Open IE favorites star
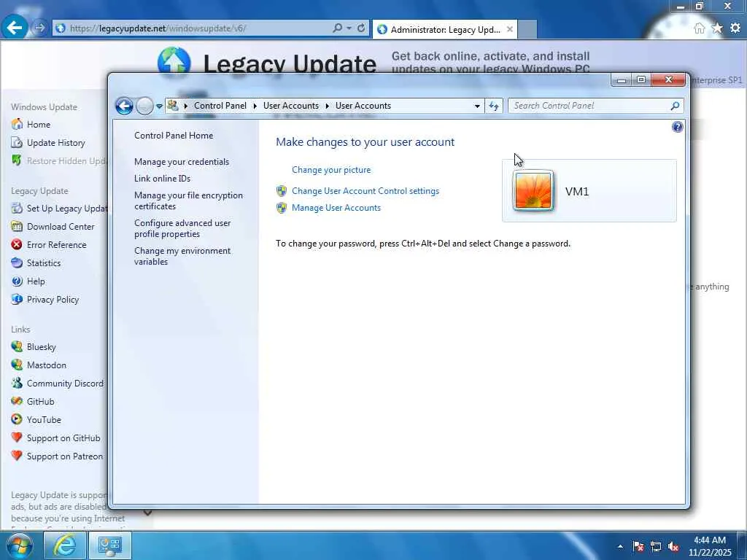The height and width of the screenshot is (560, 747). 717,28
